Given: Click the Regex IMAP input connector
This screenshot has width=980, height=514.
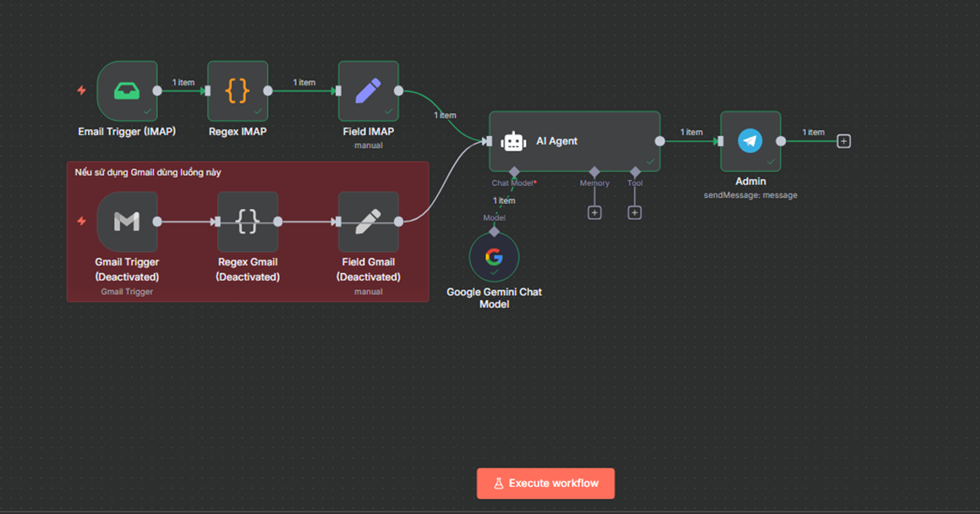Looking at the screenshot, I should click(207, 91).
